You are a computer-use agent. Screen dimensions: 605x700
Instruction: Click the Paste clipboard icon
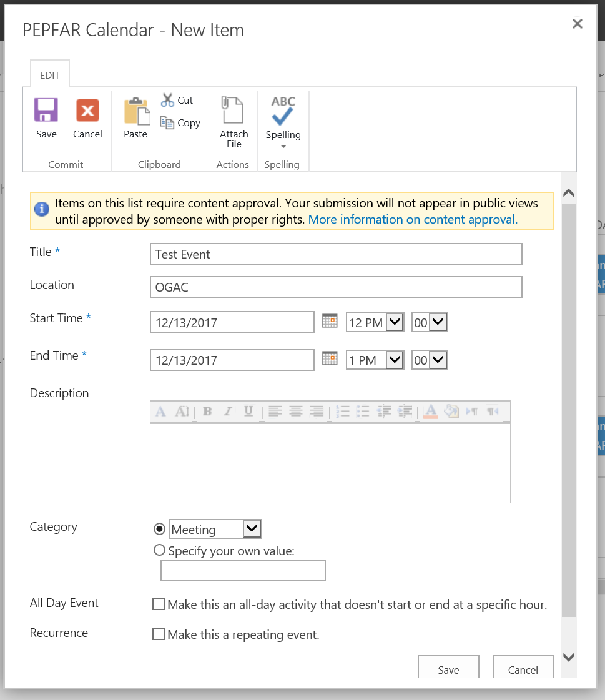pyautogui.click(x=137, y=111)
